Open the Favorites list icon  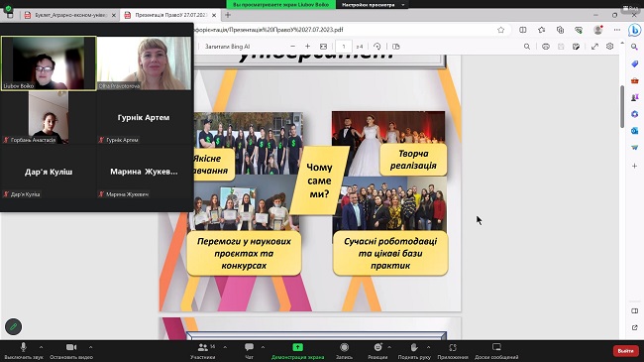[542, 30]
